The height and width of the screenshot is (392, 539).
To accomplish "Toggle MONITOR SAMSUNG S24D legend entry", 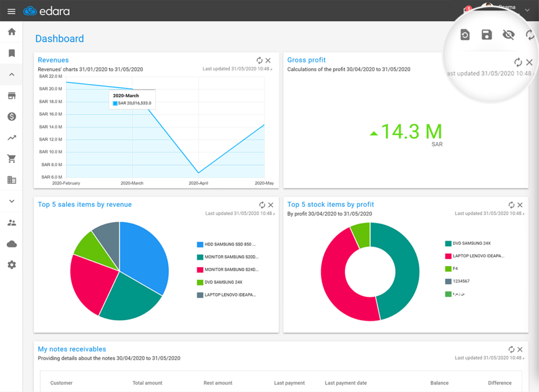I will point(227,270).
